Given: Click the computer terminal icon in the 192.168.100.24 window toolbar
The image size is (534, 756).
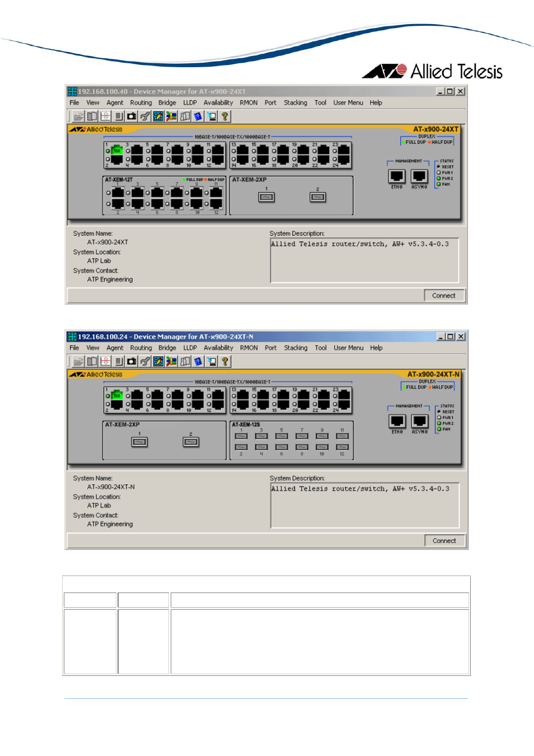Looking at the screenshot, I should point(212,362).
